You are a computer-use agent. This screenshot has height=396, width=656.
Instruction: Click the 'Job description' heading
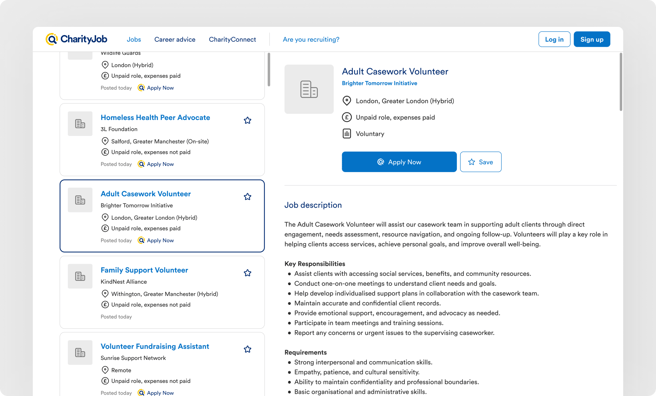(313, 205)
